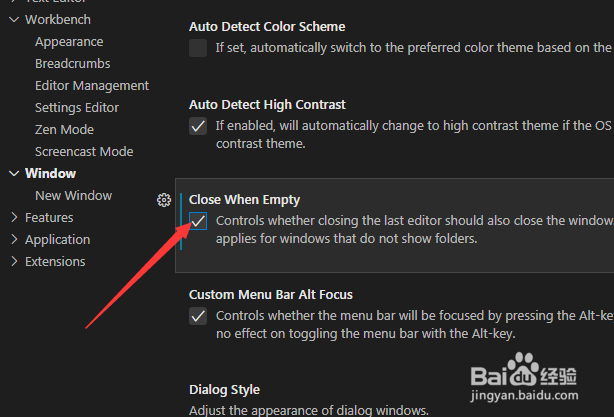Toggle the Close When Empty checkbox
The width and height of the screenshot is (614, 417).
pyautogui.click(x=198, y=222)
